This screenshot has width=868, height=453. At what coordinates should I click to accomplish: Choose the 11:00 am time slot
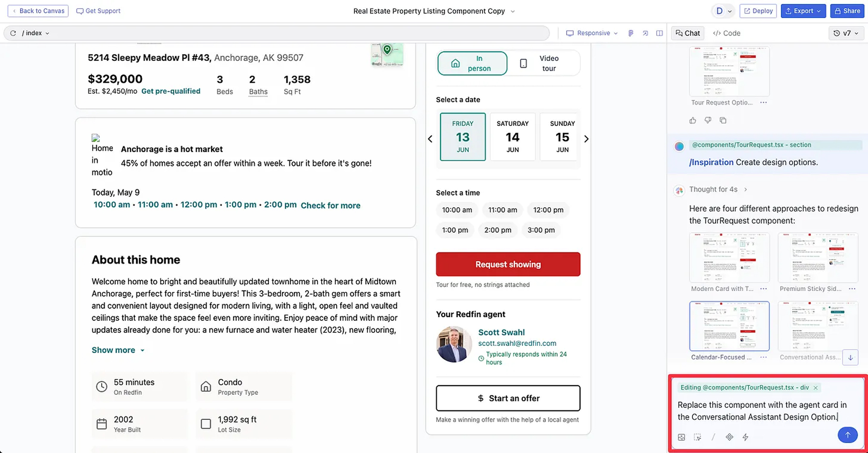point(502,210)
